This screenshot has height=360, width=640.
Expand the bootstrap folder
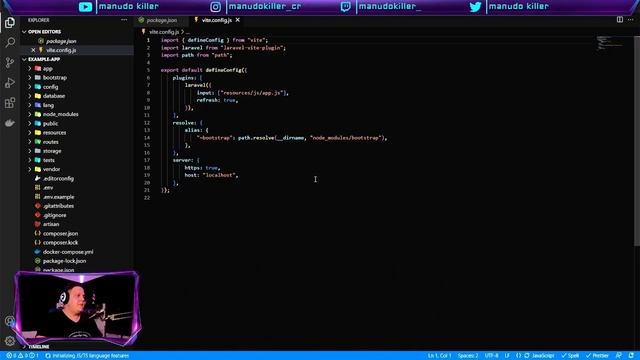tap(55, 78)
